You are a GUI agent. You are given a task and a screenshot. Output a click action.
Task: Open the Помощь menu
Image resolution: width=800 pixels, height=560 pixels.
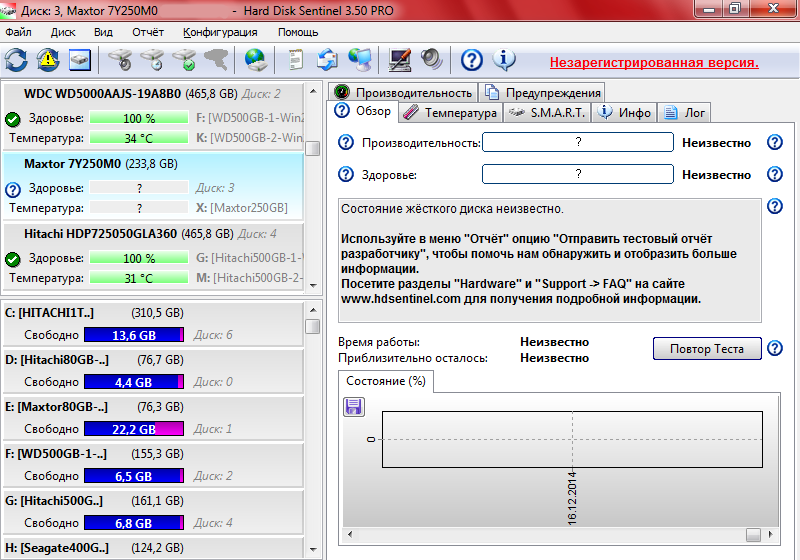pos(298,32)
